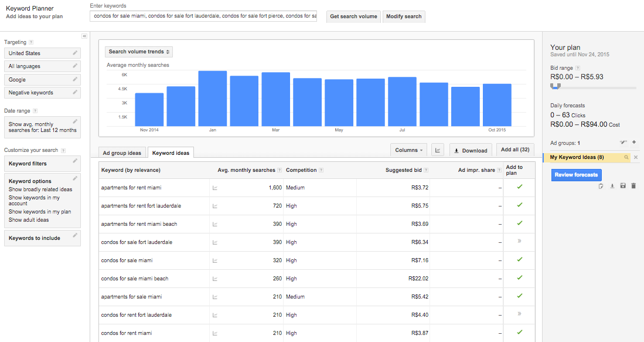This screenshot has width=644, height=342.
Task: Edit ad groups with pencil icon in plan
Action: click(623, 143)
